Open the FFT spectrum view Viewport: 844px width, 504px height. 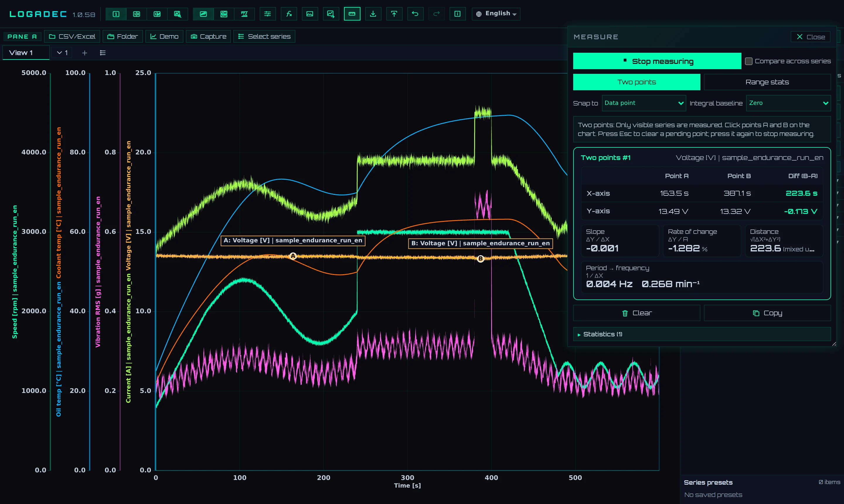[244, 14]
